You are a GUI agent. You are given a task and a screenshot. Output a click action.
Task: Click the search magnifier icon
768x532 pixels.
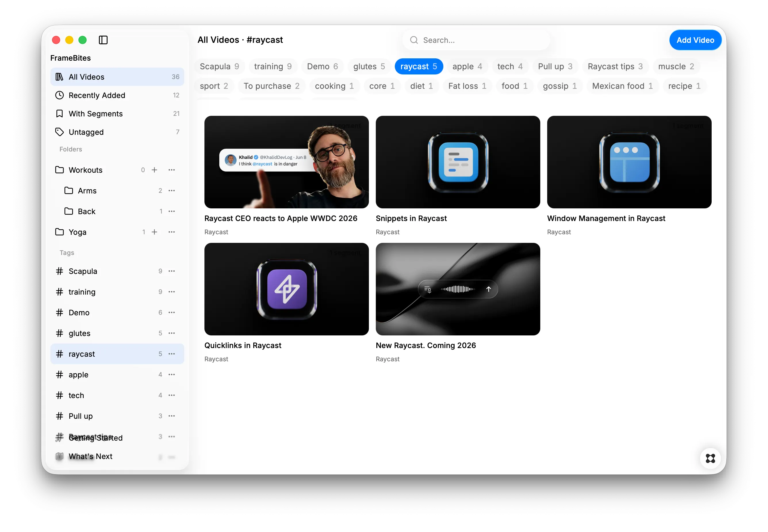click(x=414, y=40)
